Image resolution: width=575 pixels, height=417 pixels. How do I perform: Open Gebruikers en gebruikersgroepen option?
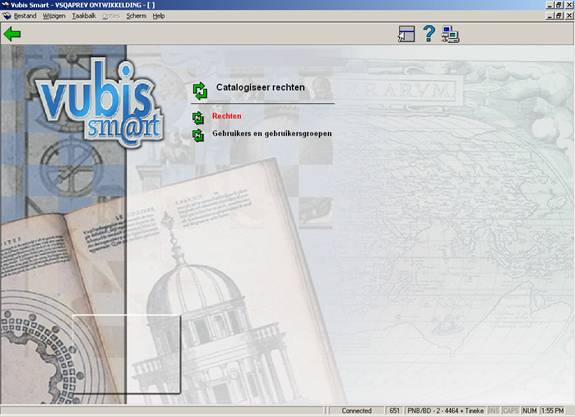[272, 133]
